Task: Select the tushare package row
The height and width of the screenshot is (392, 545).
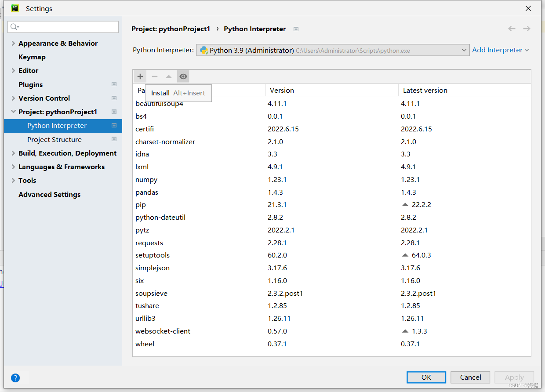Action: tap(332, 306)
